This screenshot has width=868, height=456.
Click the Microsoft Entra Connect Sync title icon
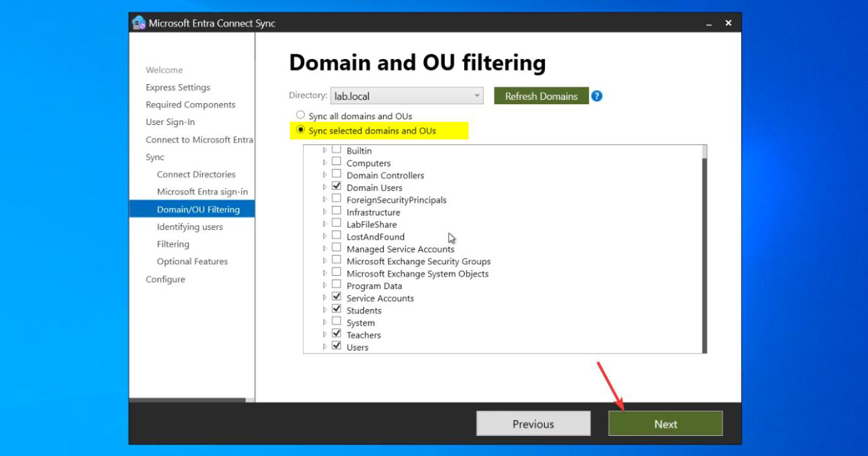pyautogui.click(x=139, y=23)
